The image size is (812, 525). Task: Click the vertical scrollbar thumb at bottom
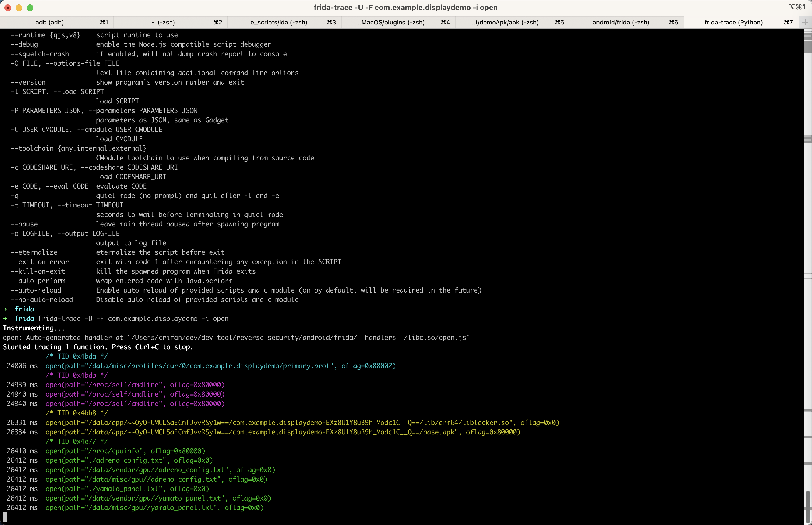click(x=808, y=507)
